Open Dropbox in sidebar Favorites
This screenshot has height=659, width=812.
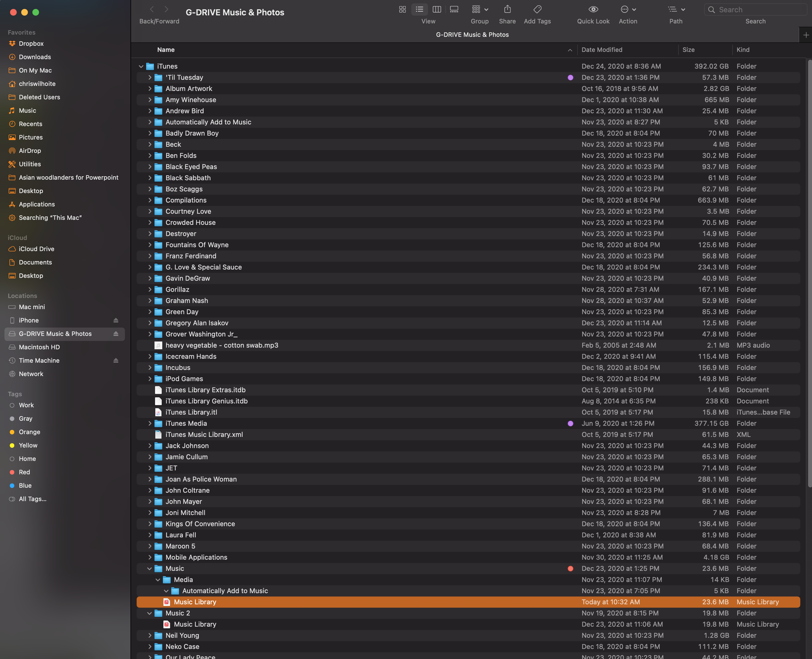point(31,44)
